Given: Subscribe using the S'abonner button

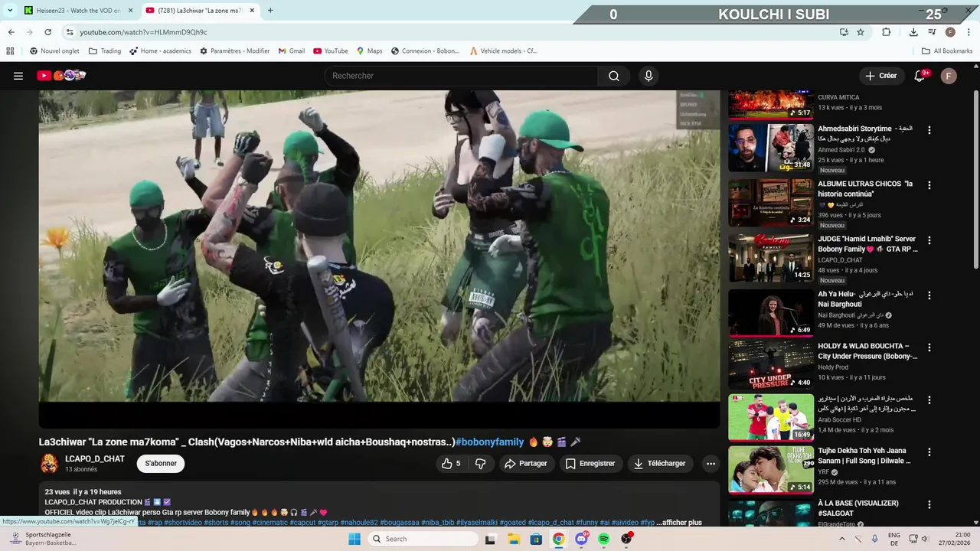Looking at the screenshot, I should (161, 464).
